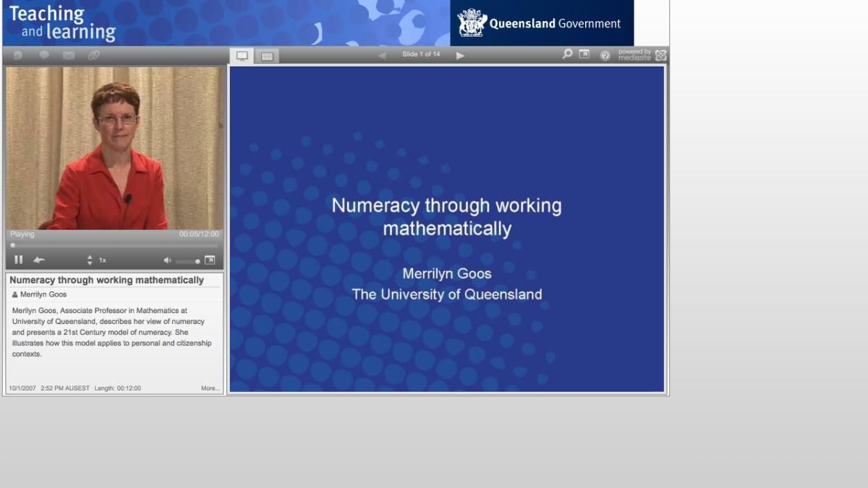Select the link/attachment icon
Image resolution: width=868 pixels, height=488 pixels.
[93, 55]
